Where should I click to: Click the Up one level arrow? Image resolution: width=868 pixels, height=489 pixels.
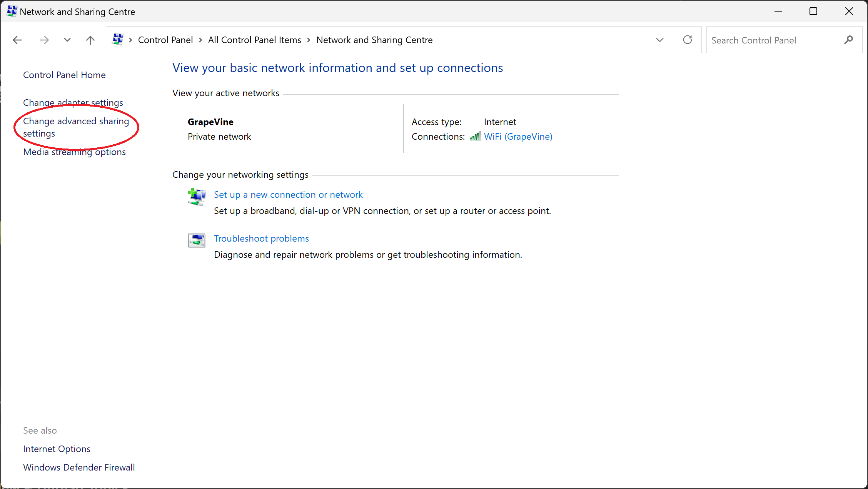click(90, 40)
